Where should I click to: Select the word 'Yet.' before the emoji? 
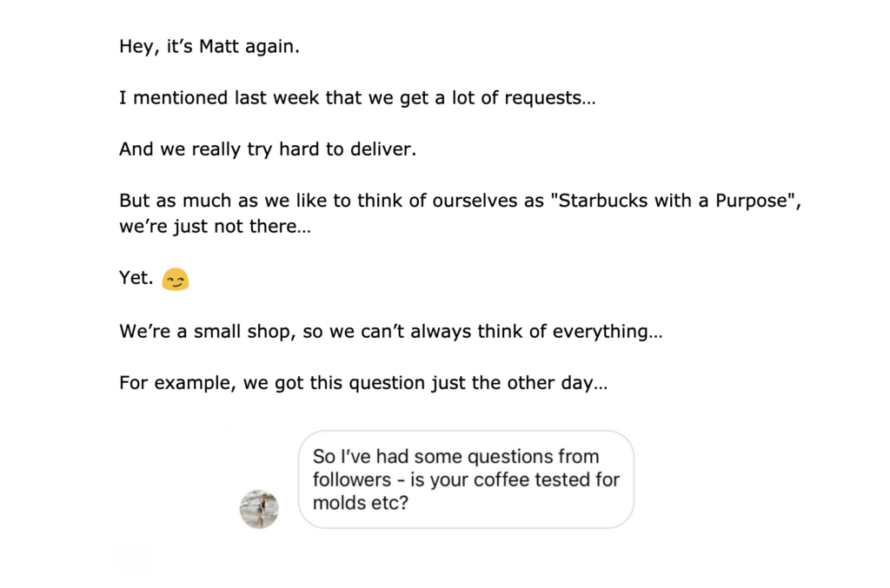[x=136, y=278]
